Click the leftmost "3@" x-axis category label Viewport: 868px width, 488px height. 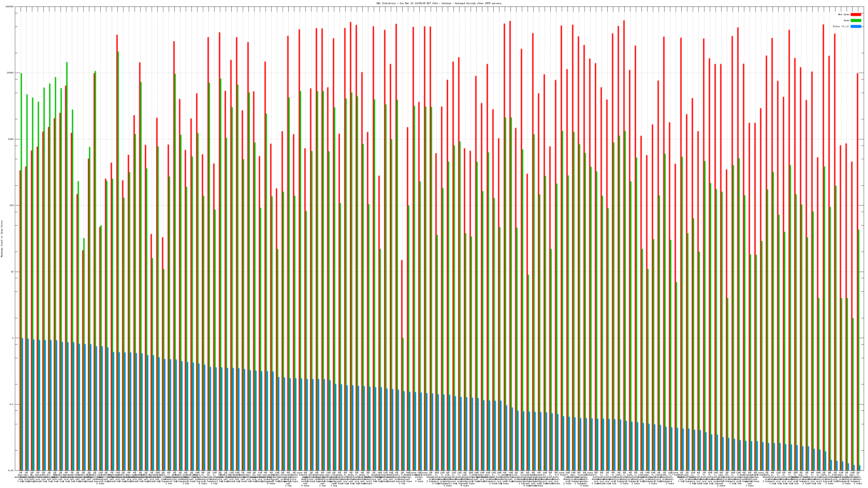click(x=21, y=473)
